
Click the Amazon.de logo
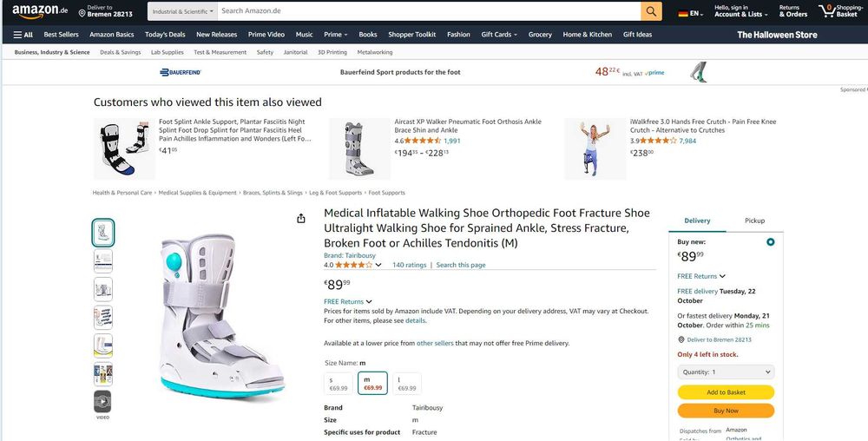(40, 11)
